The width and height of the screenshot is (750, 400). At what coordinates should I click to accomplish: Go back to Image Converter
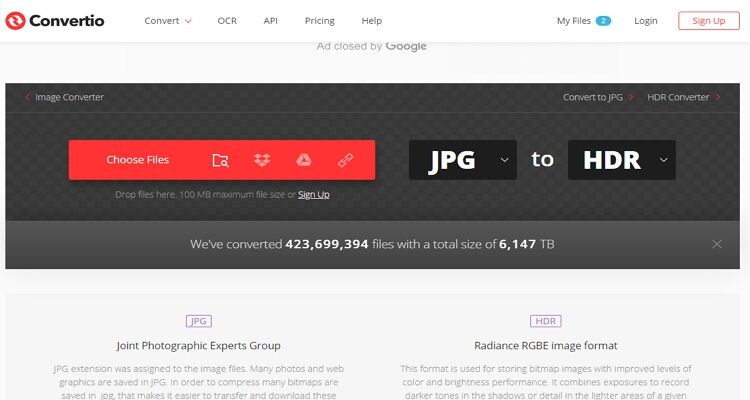[x=64, y=97]
